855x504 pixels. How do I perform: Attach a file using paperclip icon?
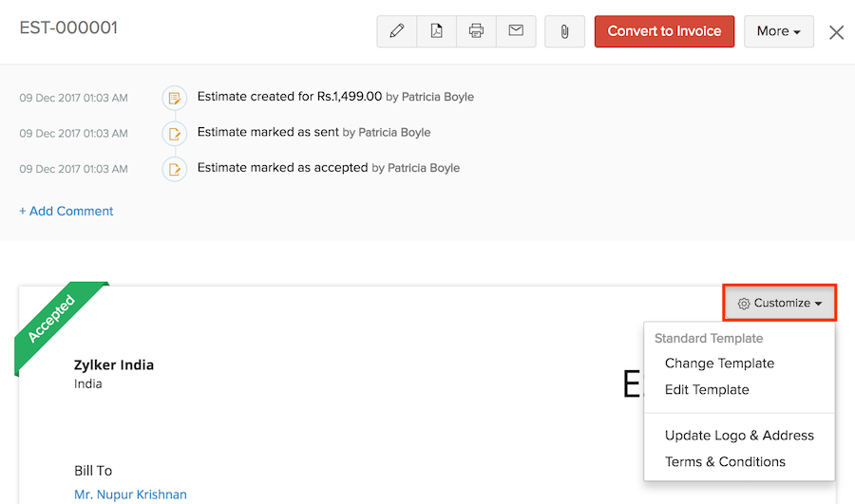tap(564, 31)
